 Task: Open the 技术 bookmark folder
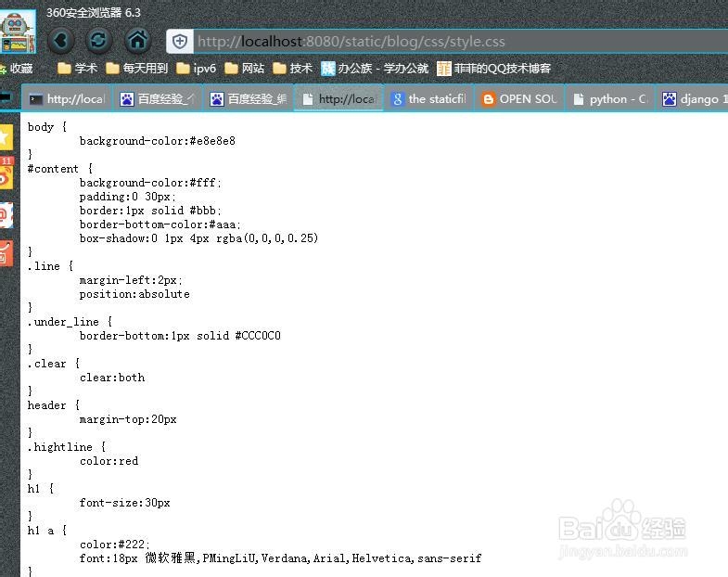[x=292, y=69]
